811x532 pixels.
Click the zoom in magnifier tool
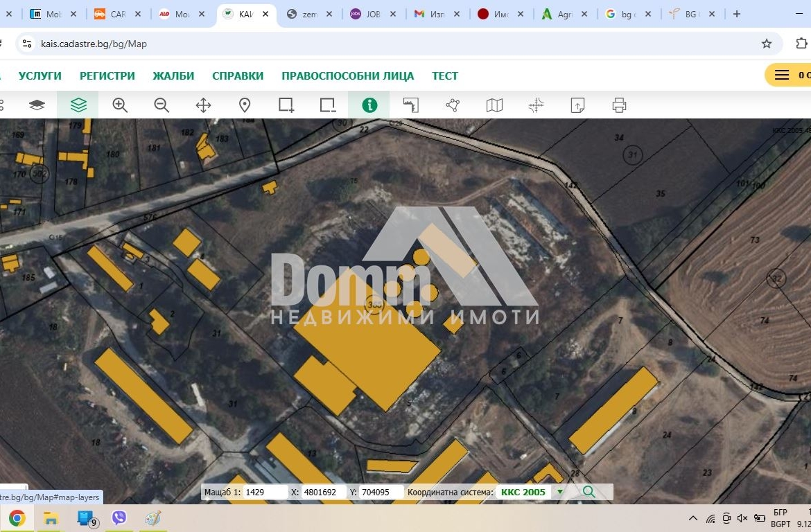pos(120,105)
